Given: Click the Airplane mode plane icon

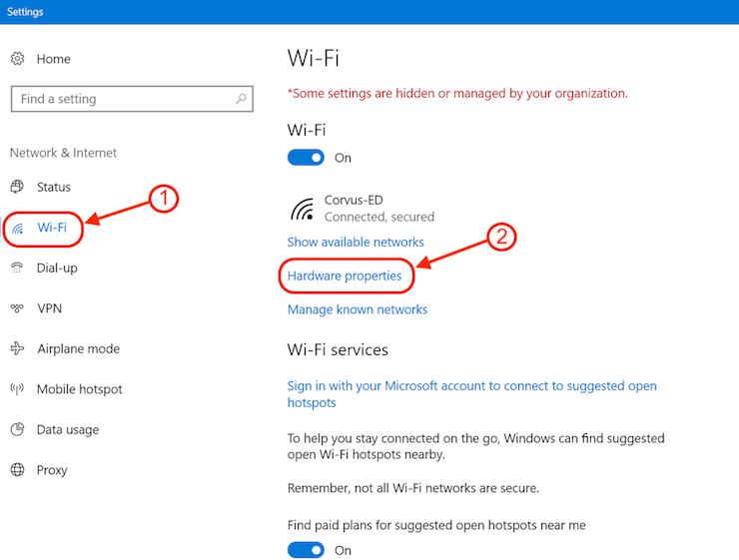Looking at the screenshot, I should [x=17, y=348].
